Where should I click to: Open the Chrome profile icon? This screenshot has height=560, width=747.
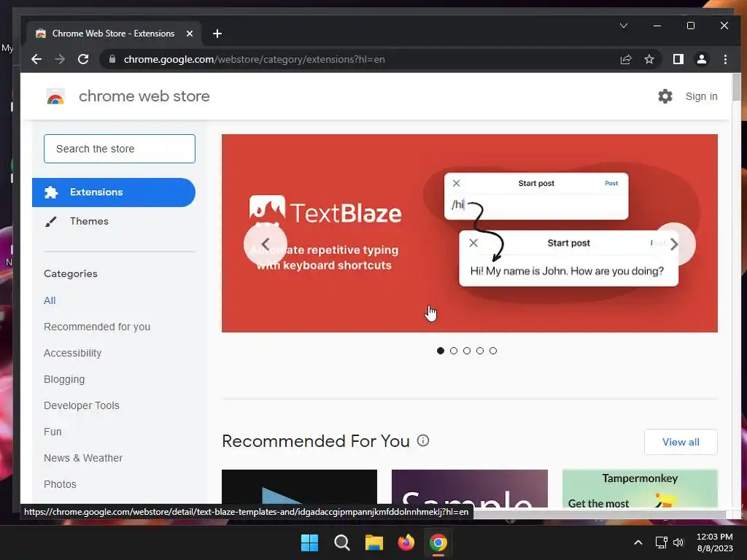coord(701,59)
